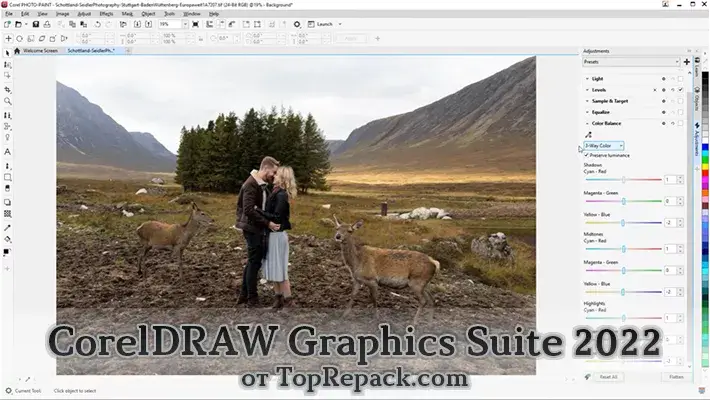
Task: Enable the Color Balance checkbox
Action: [x=680, y=123]
